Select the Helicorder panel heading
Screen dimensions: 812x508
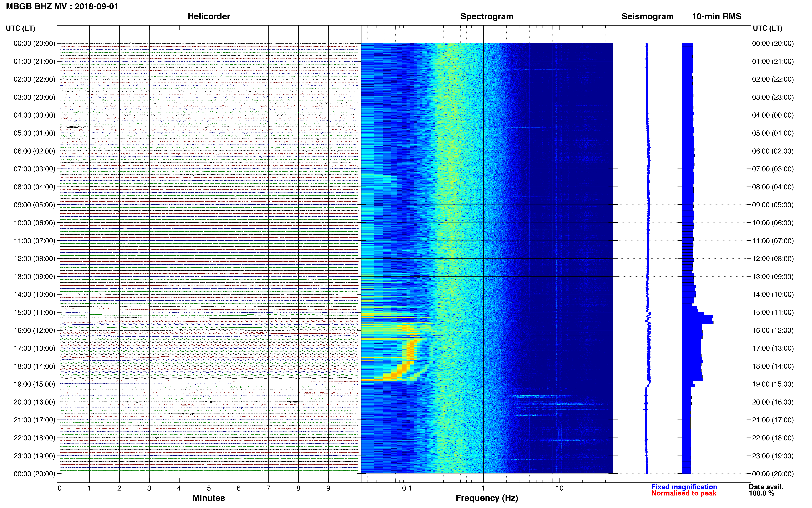coord(209,16)
